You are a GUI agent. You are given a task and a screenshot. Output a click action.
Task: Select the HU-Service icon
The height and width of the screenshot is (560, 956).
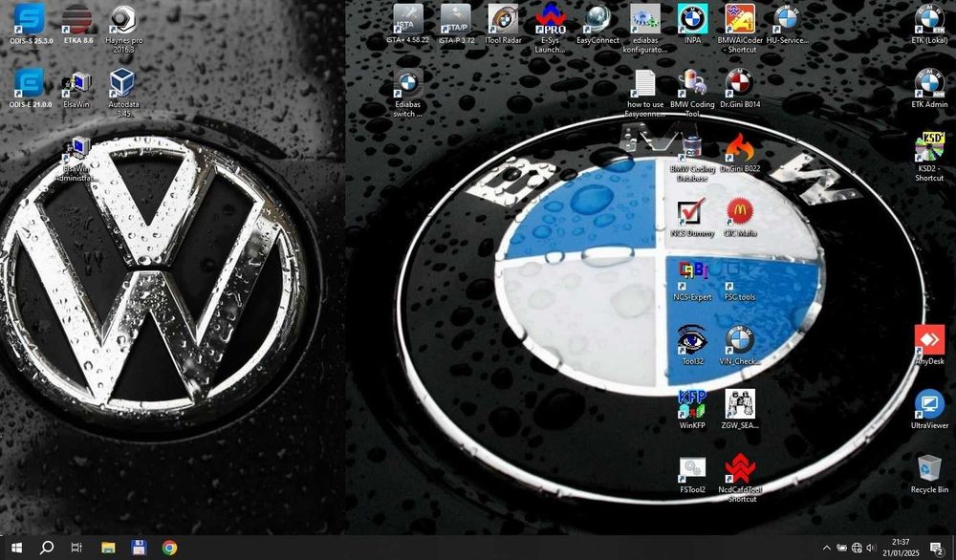pyautogui.click(x=787, y=19)
